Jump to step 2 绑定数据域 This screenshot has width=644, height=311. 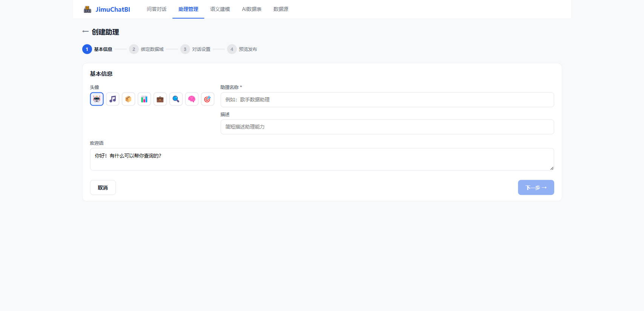click(146, 49)
